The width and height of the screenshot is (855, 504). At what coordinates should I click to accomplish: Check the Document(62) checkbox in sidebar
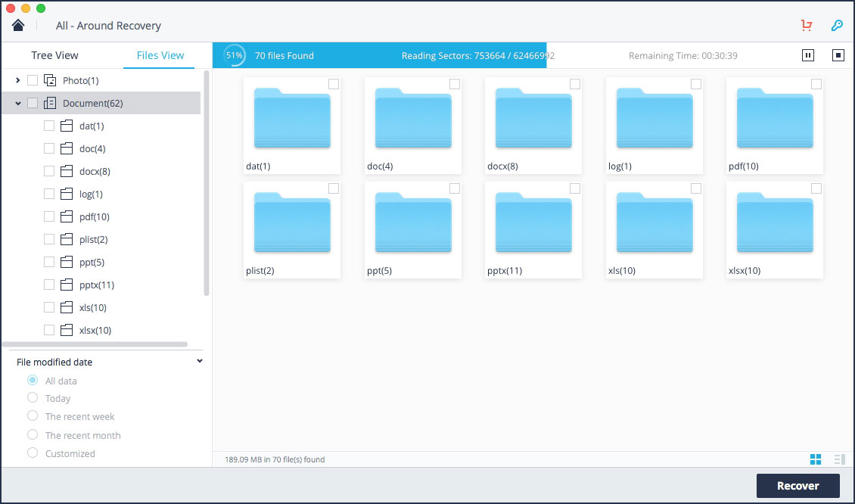click(33, 103)
